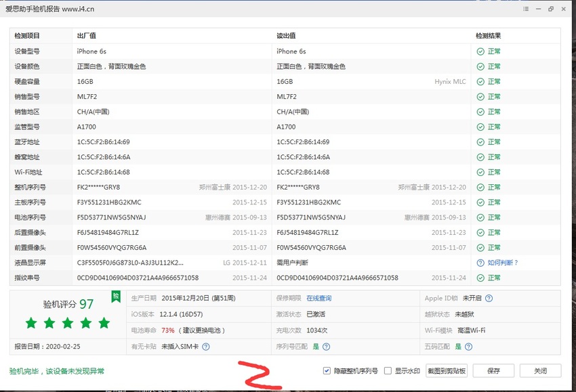This screenshot has width=576, height=392.
Task: Select Hynix MLC text
Action: [x=450, y=81]
